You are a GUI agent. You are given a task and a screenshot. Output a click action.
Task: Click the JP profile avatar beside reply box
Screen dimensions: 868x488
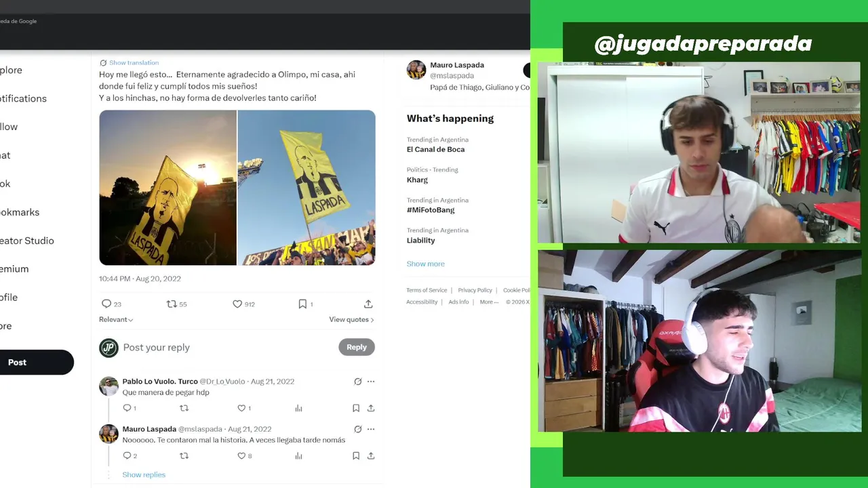click(108, 348)
